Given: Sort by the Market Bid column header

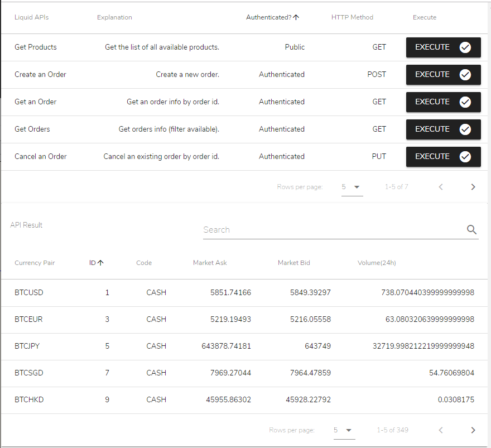Looking at the screenshot, I should (x=293, y=263).
